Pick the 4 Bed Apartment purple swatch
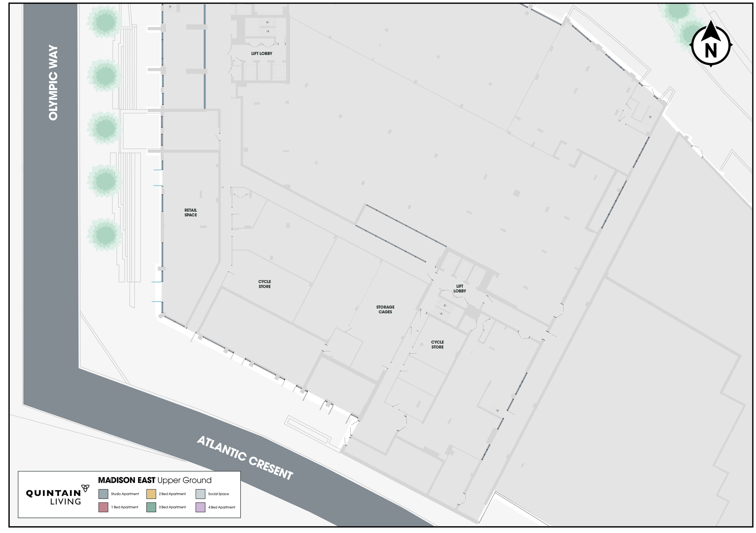This screenshot has height=533, width=756. (200, 507)
